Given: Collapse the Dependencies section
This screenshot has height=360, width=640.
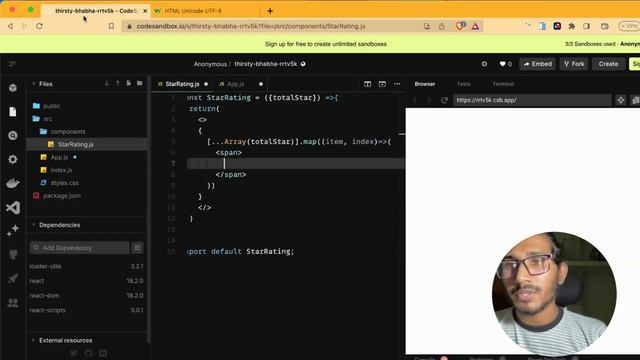Looking at the screenshot, I should [x=33, y=225].
